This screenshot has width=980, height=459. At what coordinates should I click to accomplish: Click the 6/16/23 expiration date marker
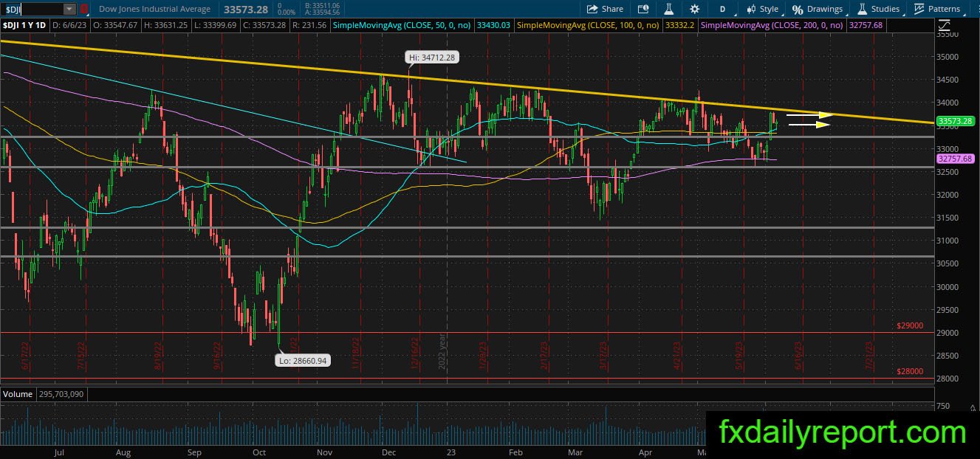coord(800,355)
